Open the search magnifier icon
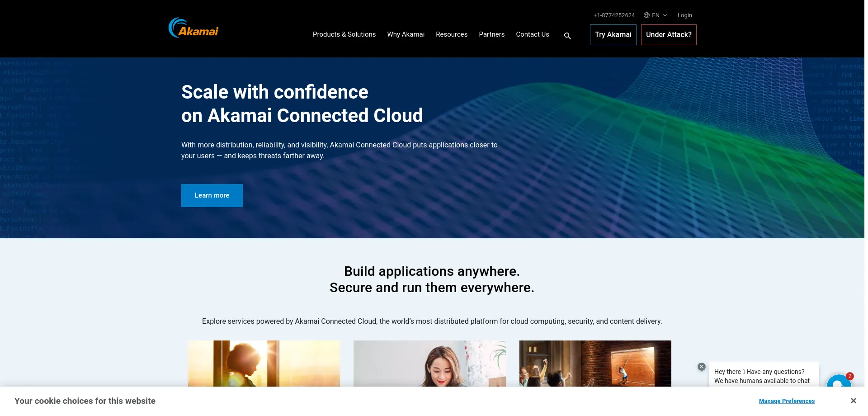This screenshot has width=868, height=416. [x=567, y=36]
